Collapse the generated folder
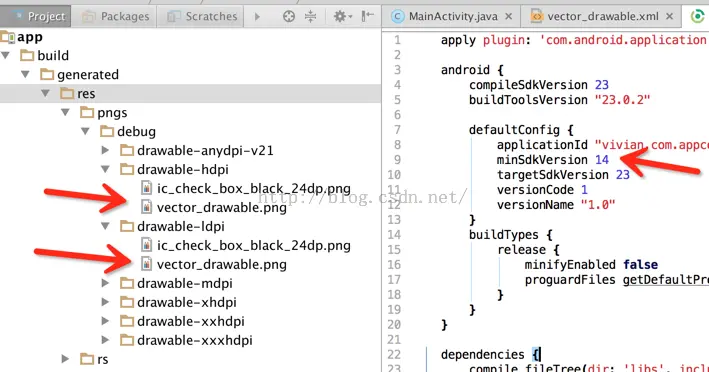 (25, 74)
